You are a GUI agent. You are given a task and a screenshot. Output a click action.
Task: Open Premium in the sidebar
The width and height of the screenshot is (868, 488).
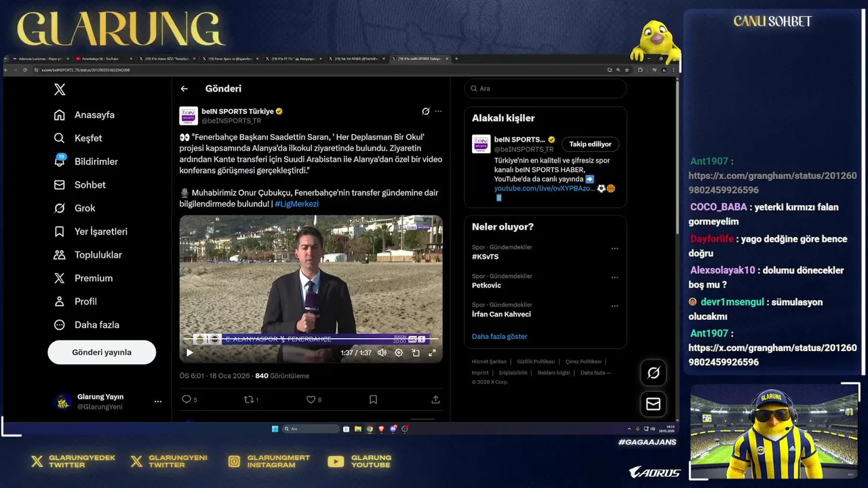click(83, 279)
